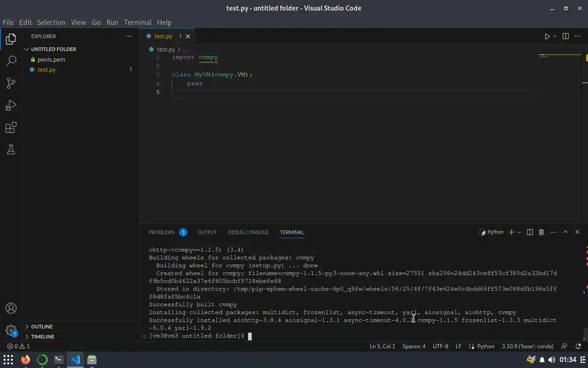Open the Run menu
588x368 pixels.
point(112,22)
